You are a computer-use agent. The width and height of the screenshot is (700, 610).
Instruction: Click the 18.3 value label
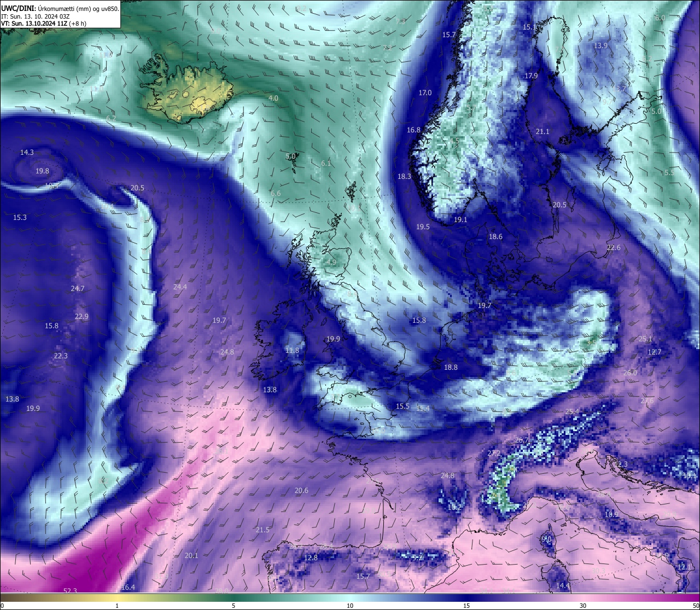coord(404,177)
